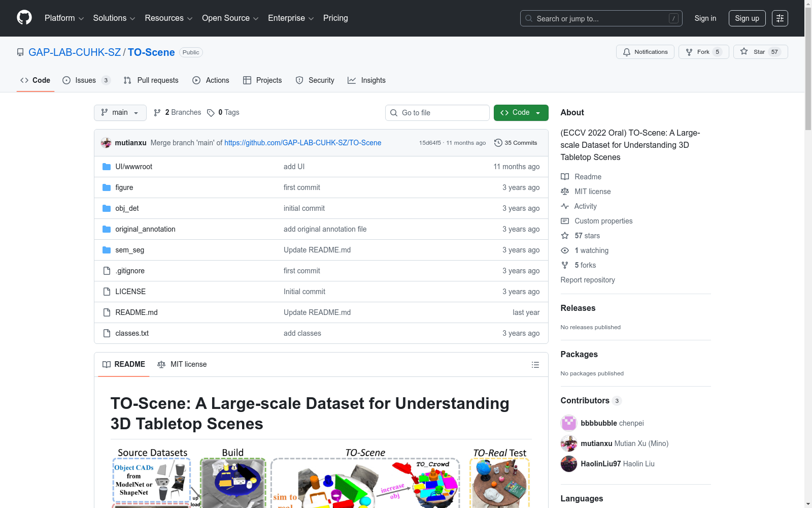Expand the Enterprise menu

(291, 18)
